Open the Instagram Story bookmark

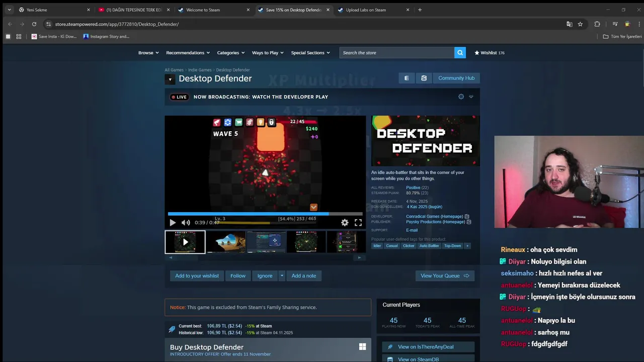coord(106,36)
